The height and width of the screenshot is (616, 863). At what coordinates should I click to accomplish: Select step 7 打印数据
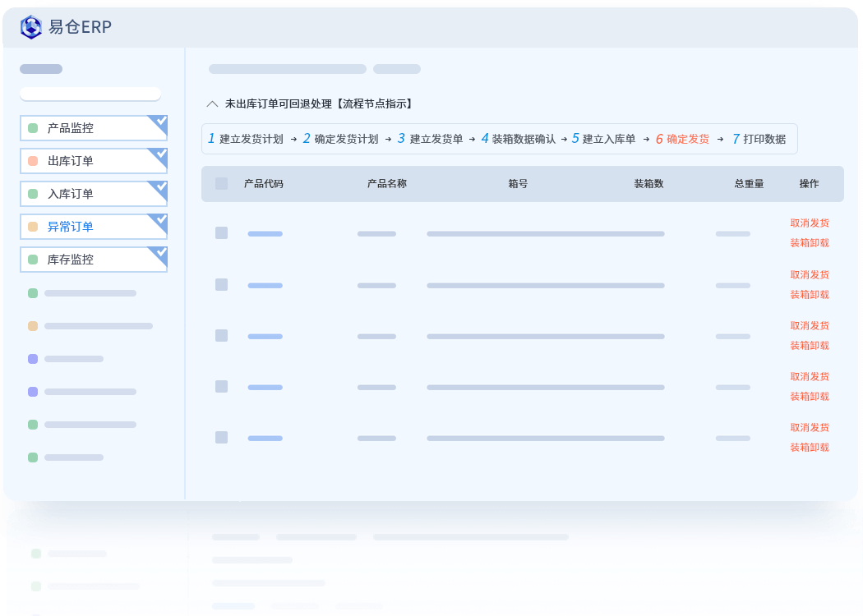click(x=759, y=139)
